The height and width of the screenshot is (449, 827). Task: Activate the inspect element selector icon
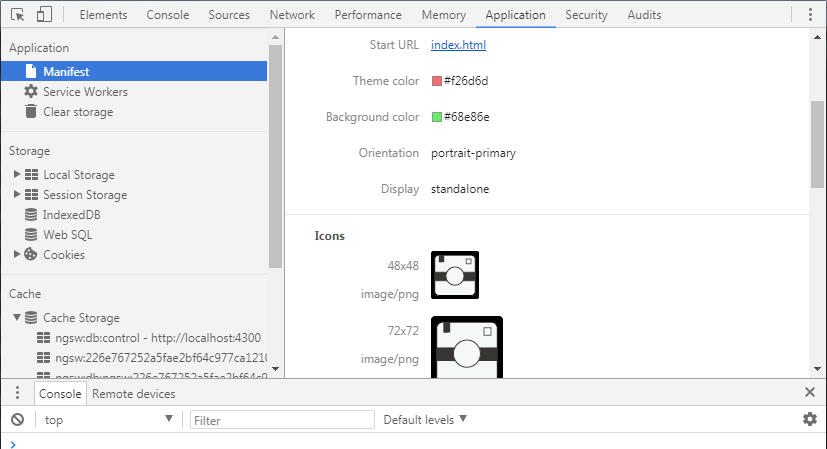click(17, 15)
